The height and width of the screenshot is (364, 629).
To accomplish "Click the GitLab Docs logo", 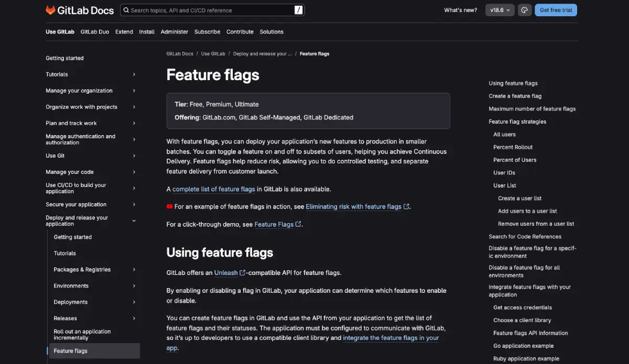I will (x=79, y=9).
